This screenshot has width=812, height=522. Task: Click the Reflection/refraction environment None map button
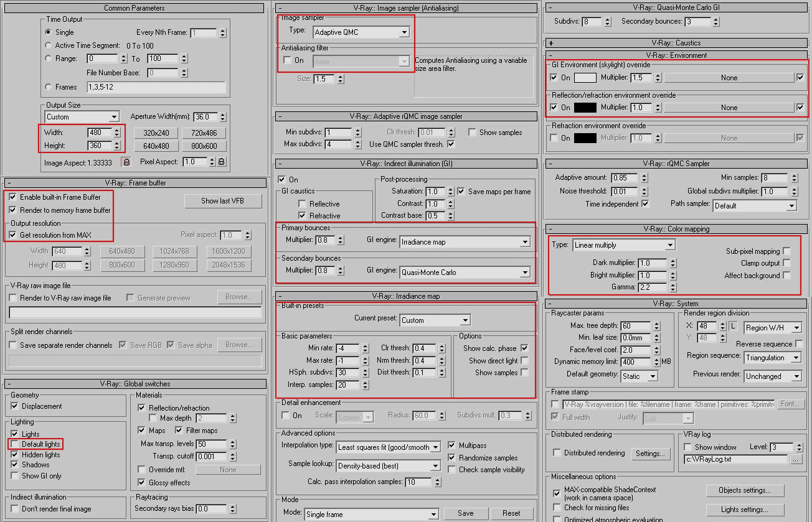[729, 108]
